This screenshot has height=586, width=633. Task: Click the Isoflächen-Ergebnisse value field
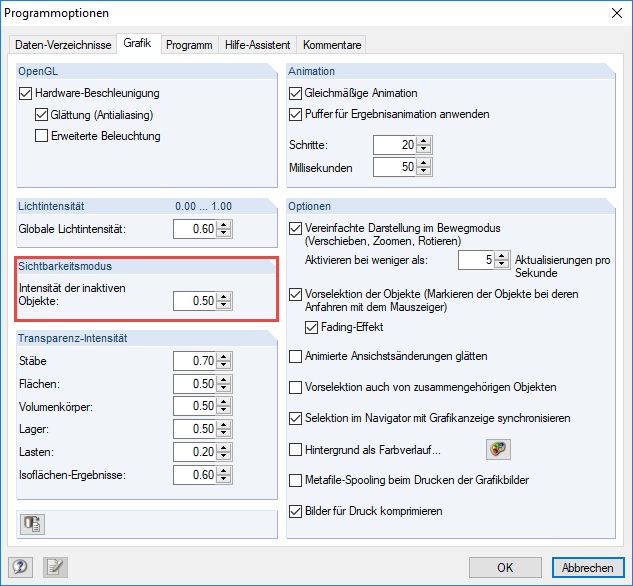pyautogui.click(x=195, y=475)
